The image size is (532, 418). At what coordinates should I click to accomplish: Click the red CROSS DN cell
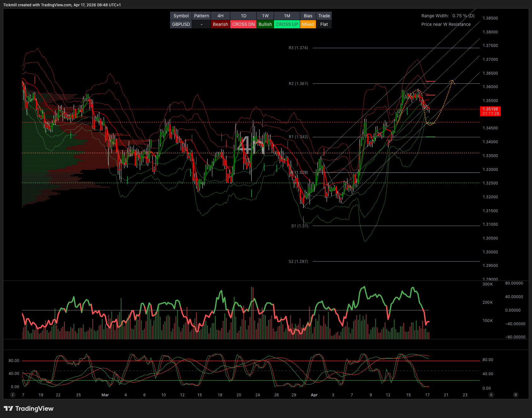tap(243, 24)
